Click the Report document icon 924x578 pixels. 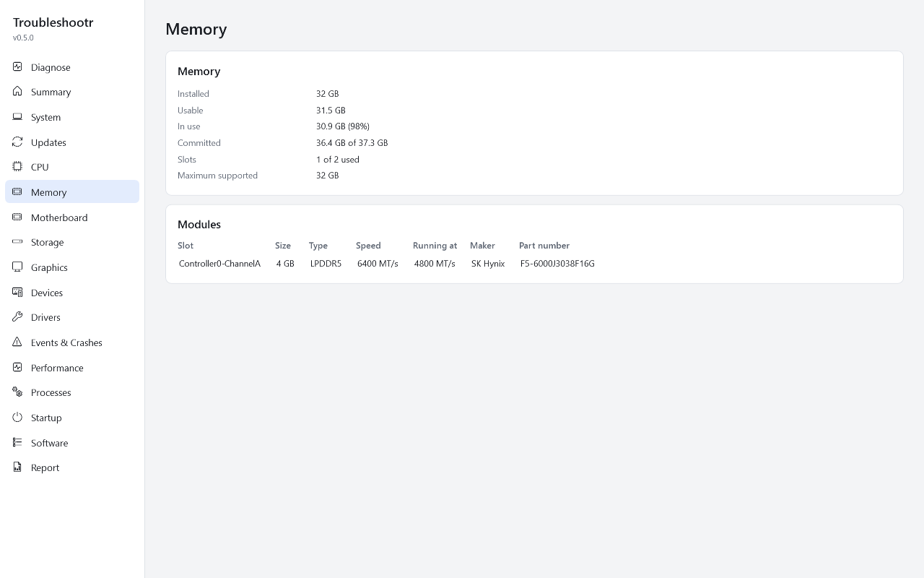coord(17,467)
